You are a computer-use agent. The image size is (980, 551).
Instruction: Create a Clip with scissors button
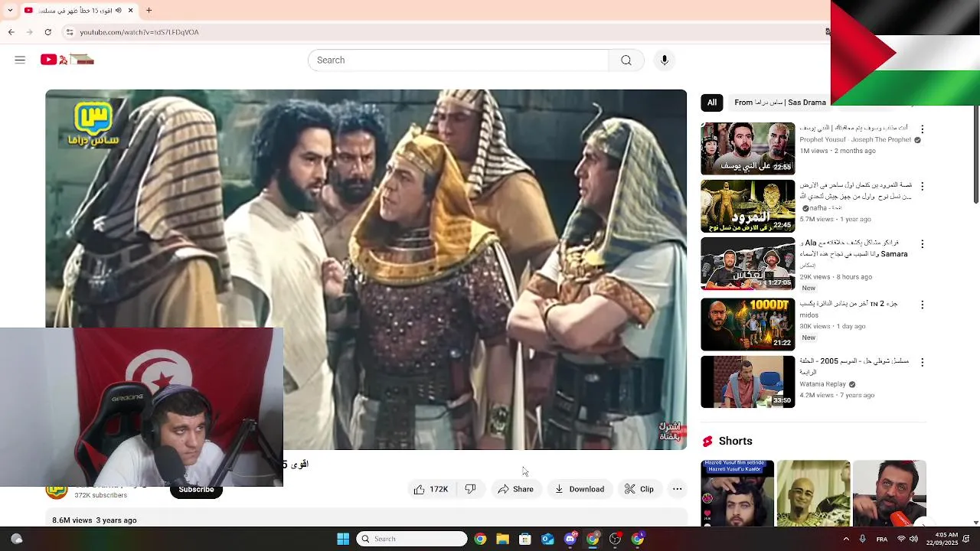pos(639,489)
